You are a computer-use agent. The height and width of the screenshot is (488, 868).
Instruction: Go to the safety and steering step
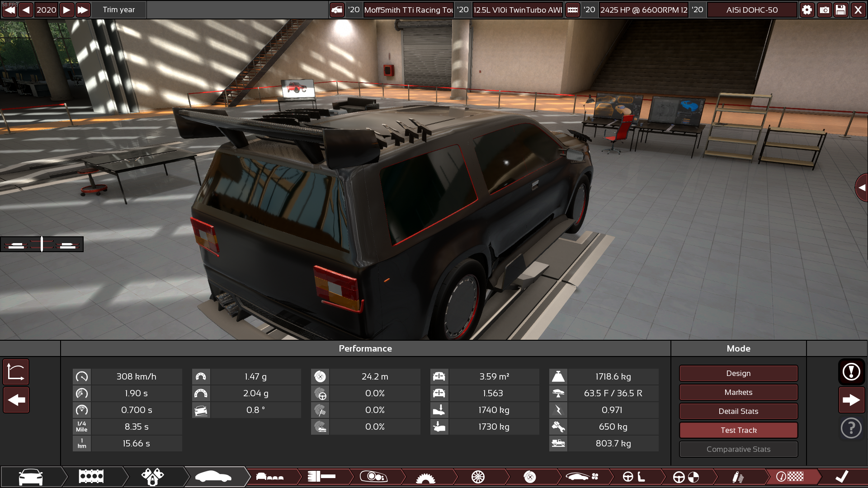686,477
